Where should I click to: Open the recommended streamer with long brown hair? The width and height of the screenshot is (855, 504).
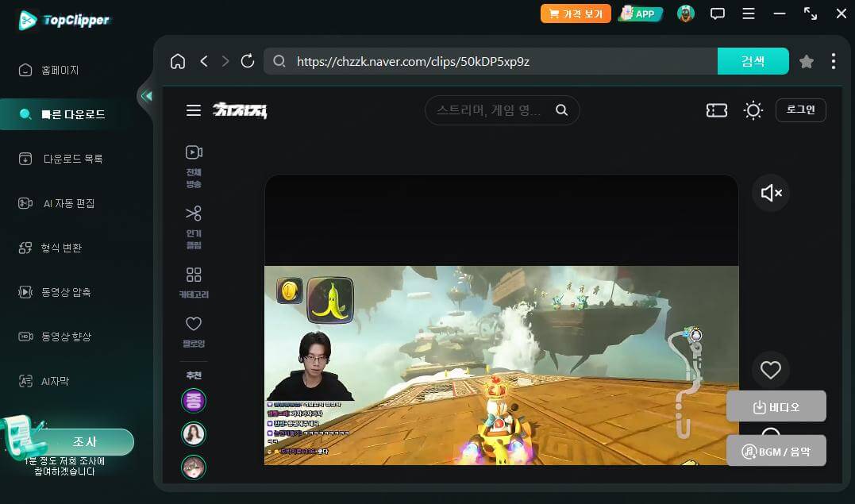(194, 434)
